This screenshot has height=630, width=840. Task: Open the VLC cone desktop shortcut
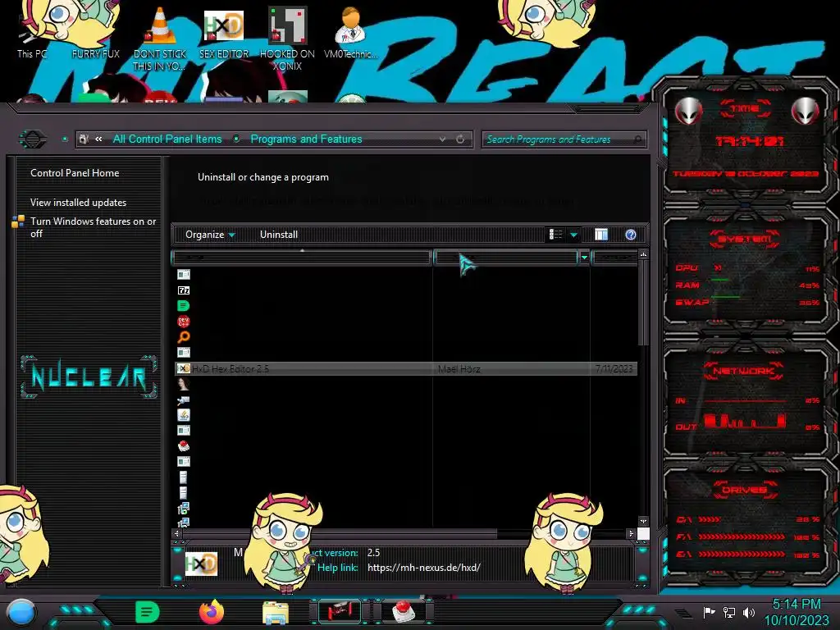[160, 38]
